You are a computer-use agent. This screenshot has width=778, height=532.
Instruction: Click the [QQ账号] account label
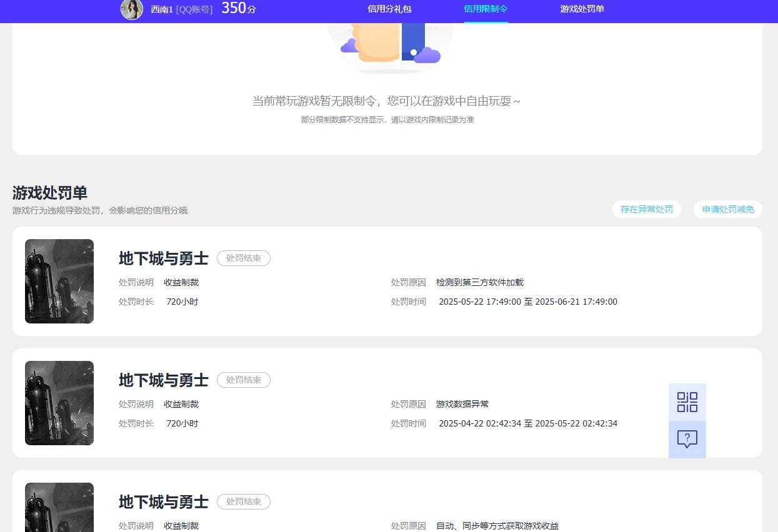pyautogui.click(x=194, y=10)
